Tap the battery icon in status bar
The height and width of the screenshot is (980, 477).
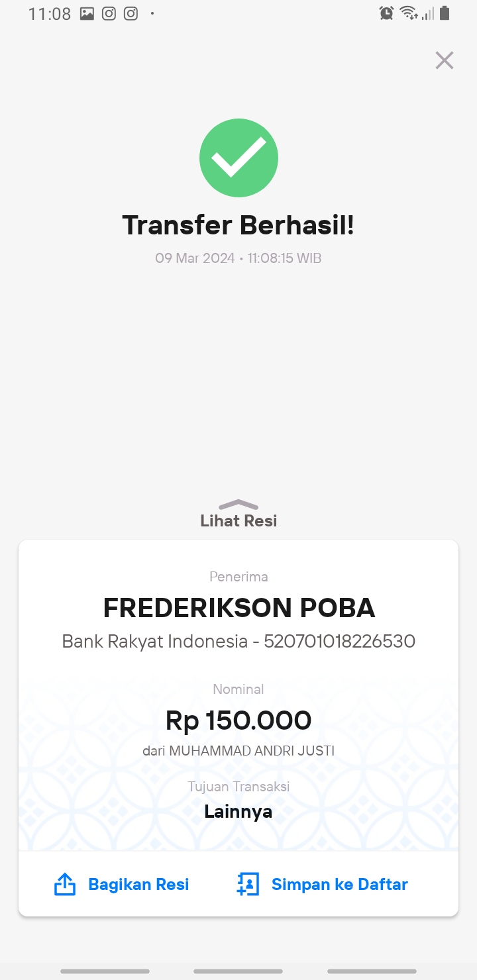[445, 13]
